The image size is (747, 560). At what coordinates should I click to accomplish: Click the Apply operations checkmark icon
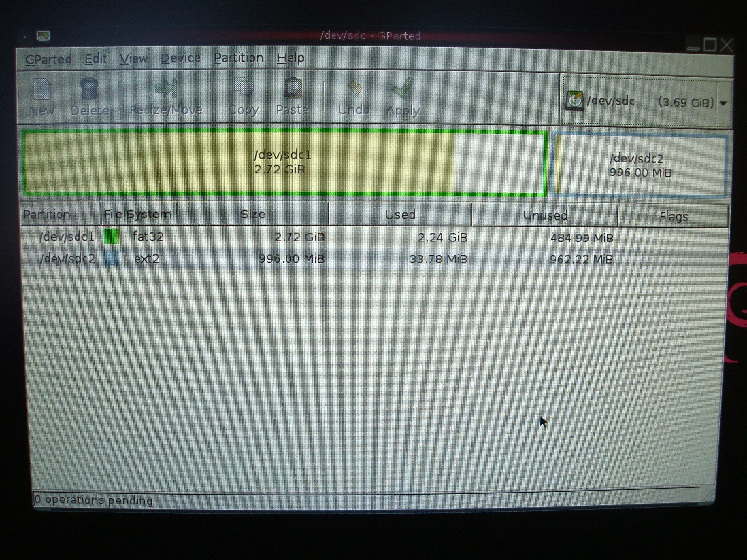pos(403,88)
